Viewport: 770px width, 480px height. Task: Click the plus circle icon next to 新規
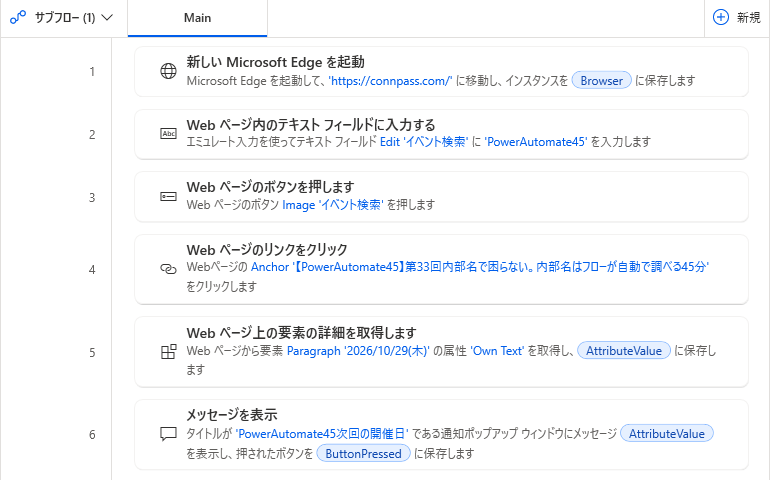pos(720,18)
